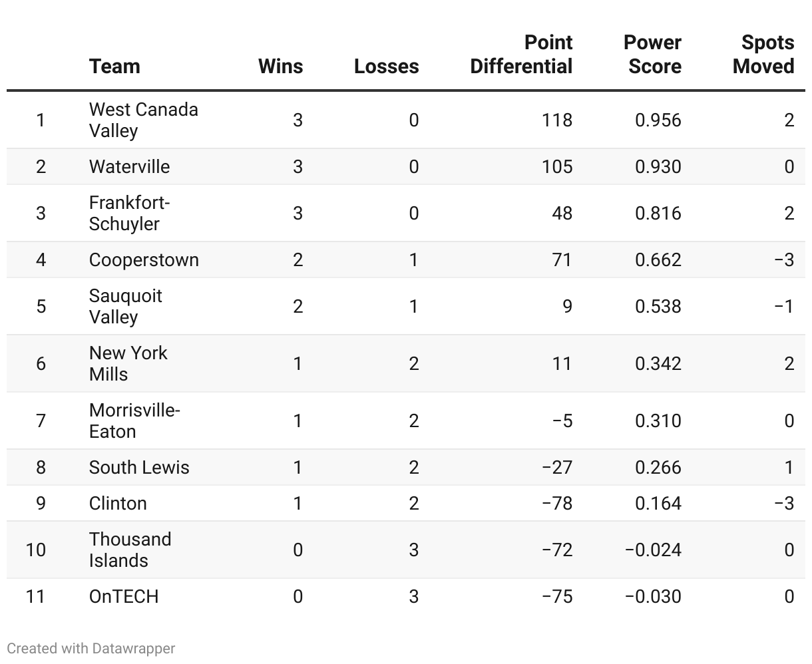
Task: Click the Team column header
Action: point(114,67)
